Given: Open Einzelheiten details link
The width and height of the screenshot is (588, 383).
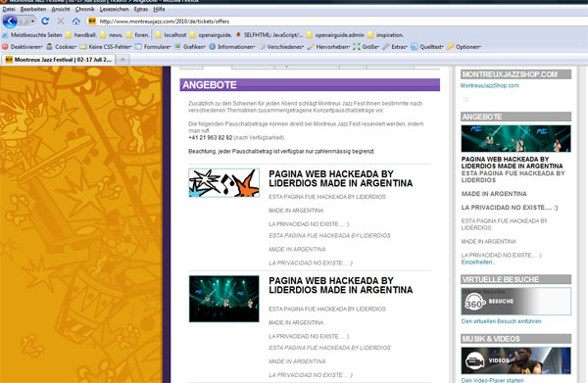Looking at the screenshot, I should [x=478, y=263].
